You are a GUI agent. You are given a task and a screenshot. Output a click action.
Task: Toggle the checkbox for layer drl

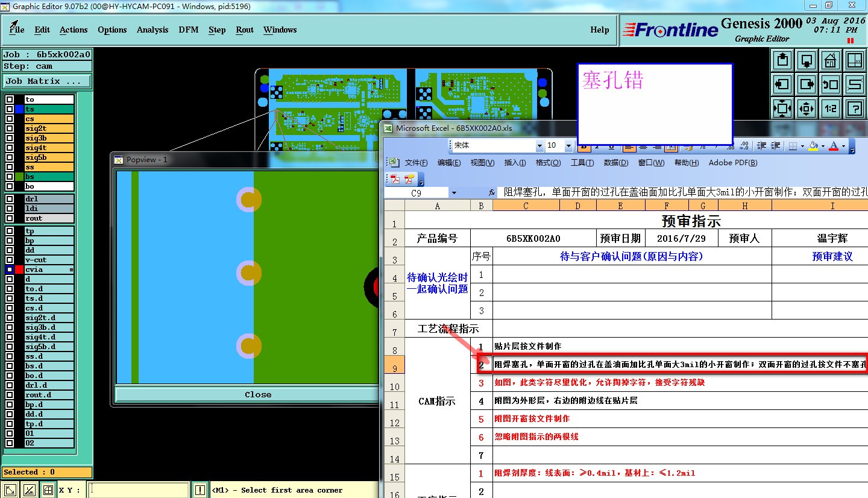pos(10,199)
